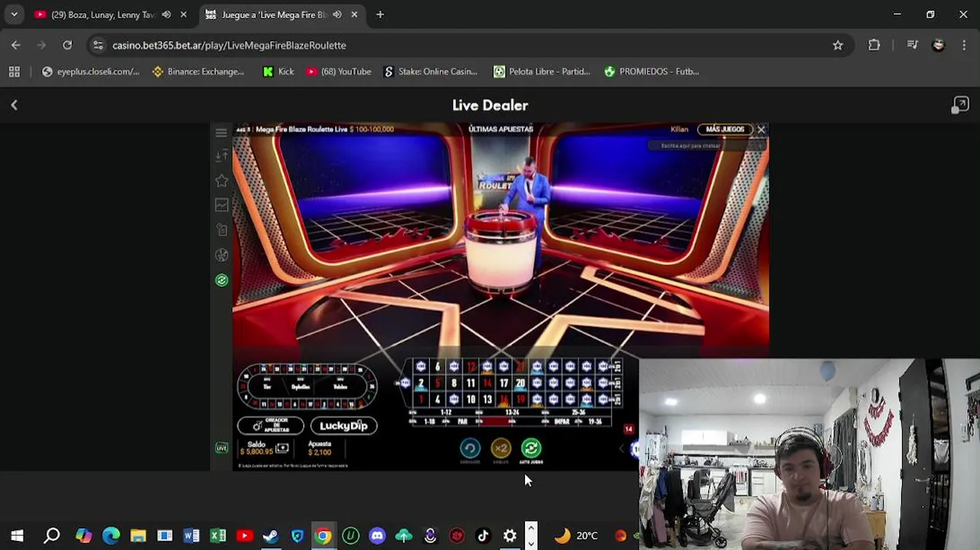The image size is (980, 550).
Task: Select Orphelins racetrack bet
Action: [301, 387]
